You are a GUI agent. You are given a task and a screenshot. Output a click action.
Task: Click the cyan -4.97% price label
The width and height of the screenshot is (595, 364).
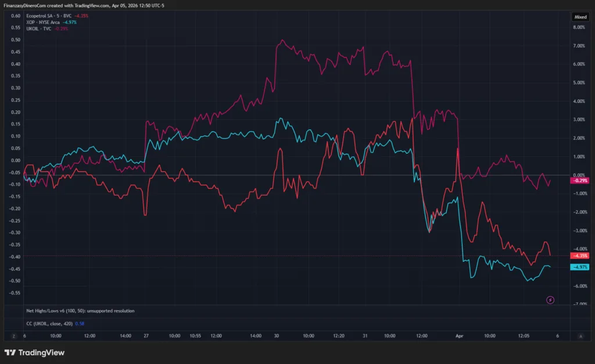coord(580,266)
